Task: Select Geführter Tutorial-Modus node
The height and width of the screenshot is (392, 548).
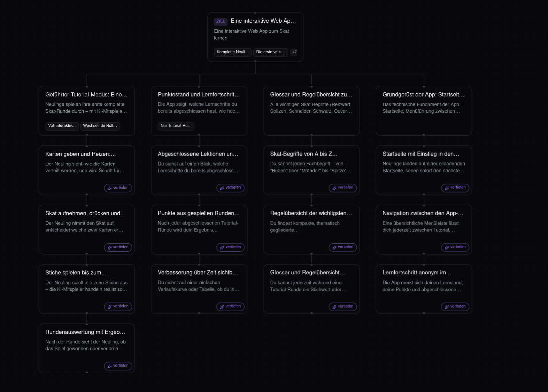Action: click(87, 111)
